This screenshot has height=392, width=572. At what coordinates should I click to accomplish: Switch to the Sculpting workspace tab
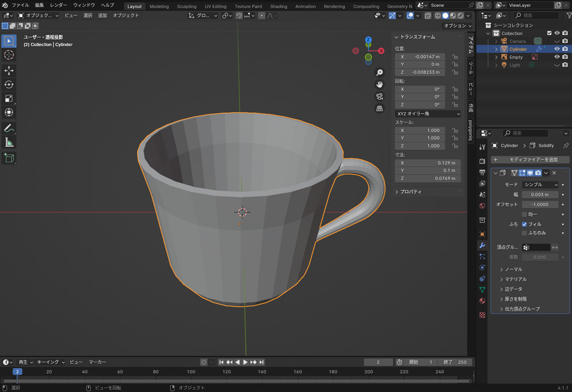click(186, 6)
